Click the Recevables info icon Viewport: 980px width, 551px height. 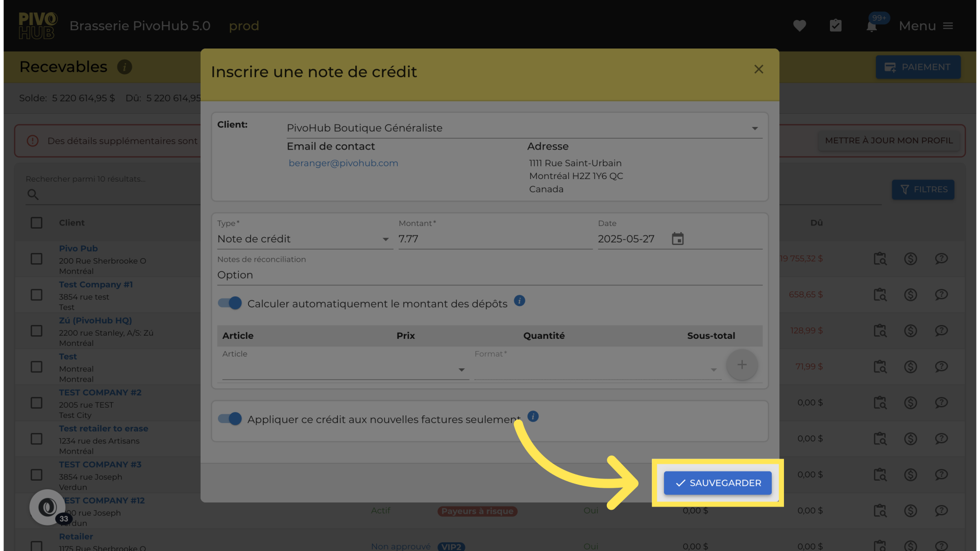125,67
